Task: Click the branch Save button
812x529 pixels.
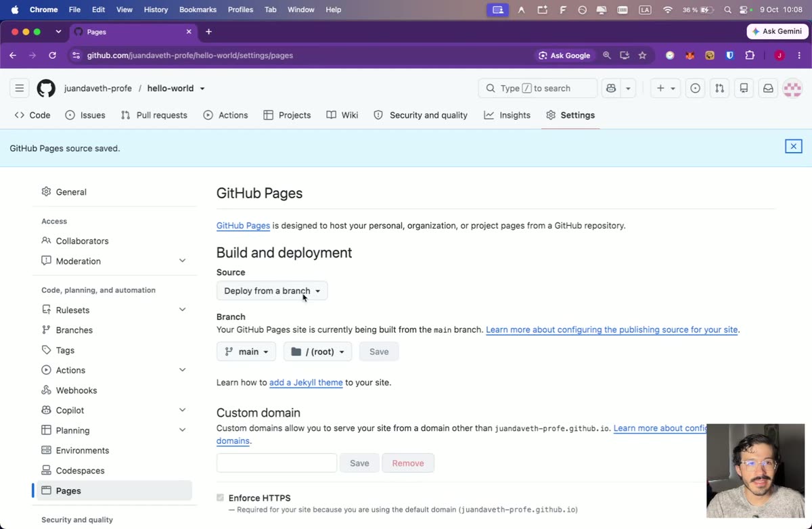Action: (379, 352)
